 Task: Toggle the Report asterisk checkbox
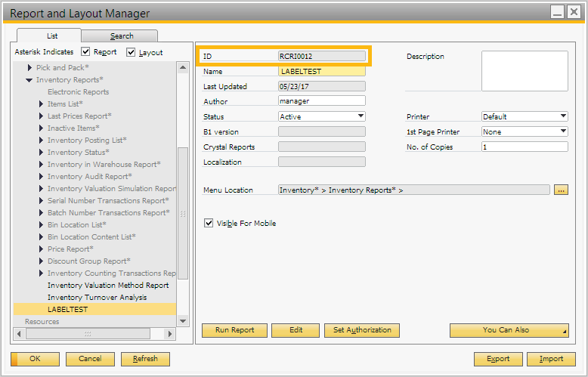click(x=85, y=52)
